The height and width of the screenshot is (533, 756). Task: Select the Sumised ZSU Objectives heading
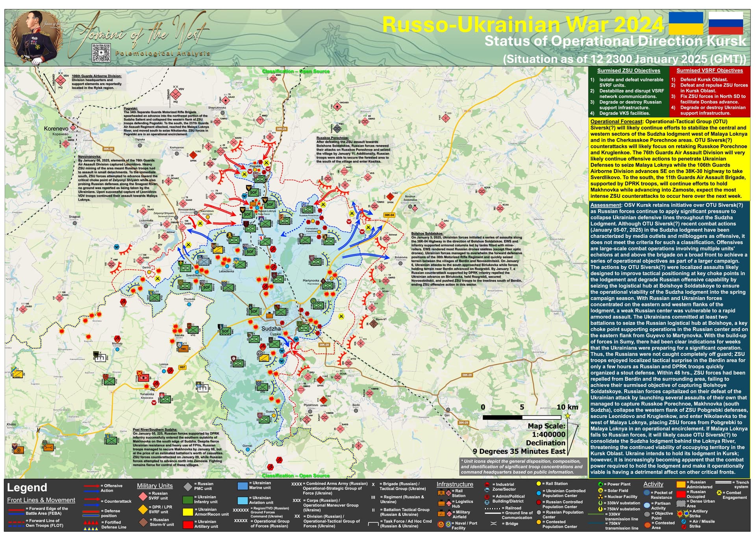coord(628,70)
